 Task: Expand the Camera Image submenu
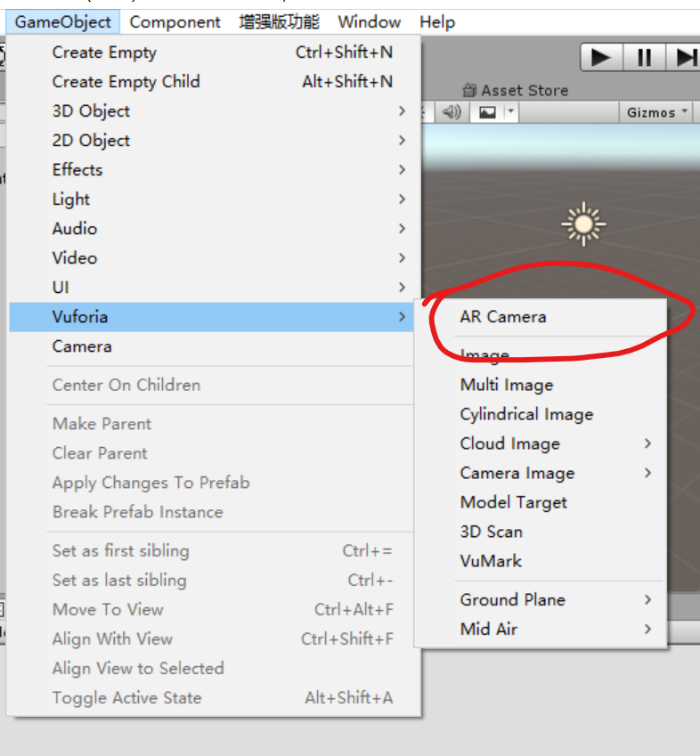541,473
